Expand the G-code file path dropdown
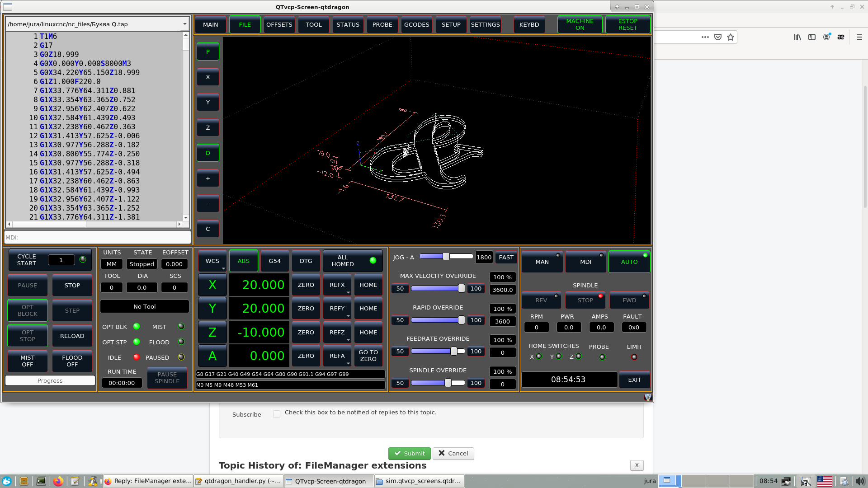The height and width of the screenshot is (488, 868). 185,24
